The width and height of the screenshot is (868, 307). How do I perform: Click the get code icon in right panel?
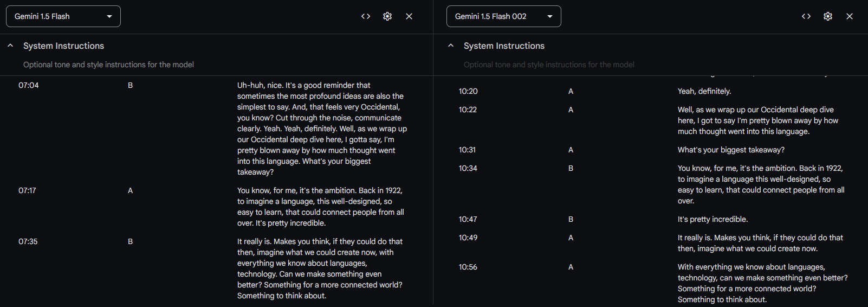(x=806, y=16)
